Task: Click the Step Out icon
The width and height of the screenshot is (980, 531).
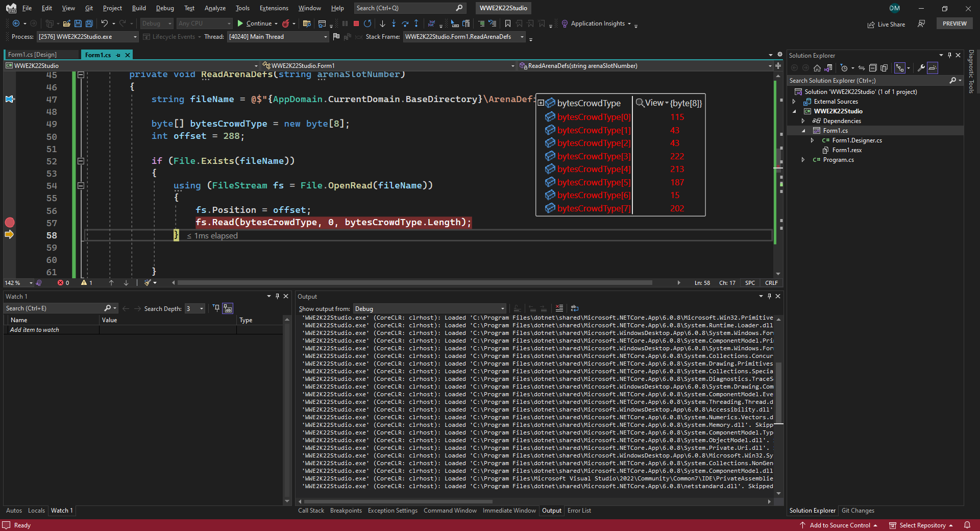Action: pyautogui.click(x=416, y=23)
